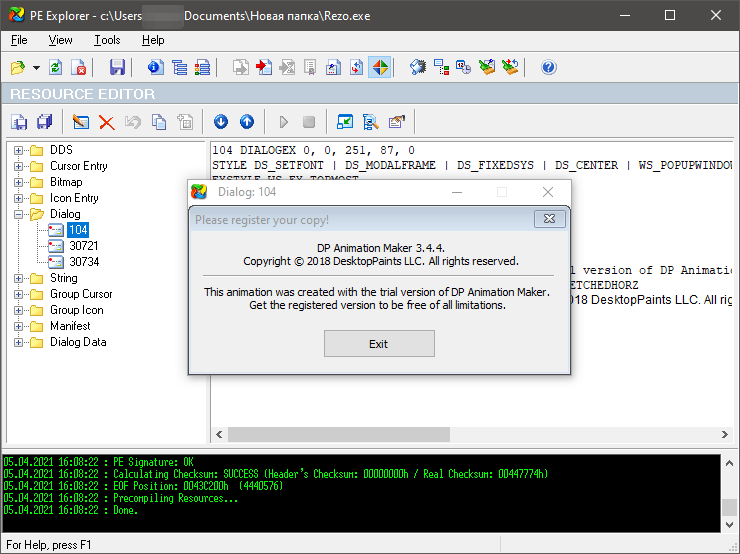This screenshot has width=740, height=554.
Task: Click Save All Resources double floppy icon
Action: pyautogui.click(x=45, y=122)
